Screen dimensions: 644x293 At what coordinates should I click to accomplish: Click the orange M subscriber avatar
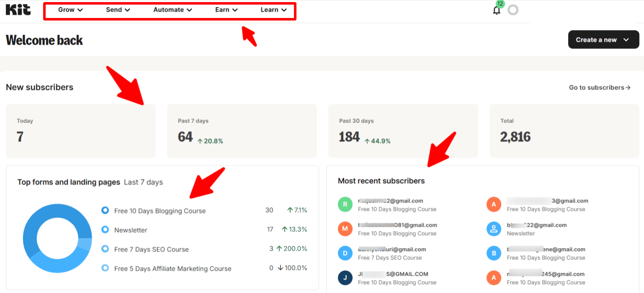345,229
